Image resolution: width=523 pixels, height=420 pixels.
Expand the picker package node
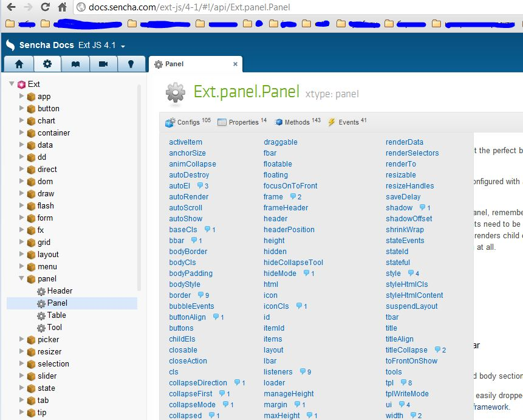21,339
